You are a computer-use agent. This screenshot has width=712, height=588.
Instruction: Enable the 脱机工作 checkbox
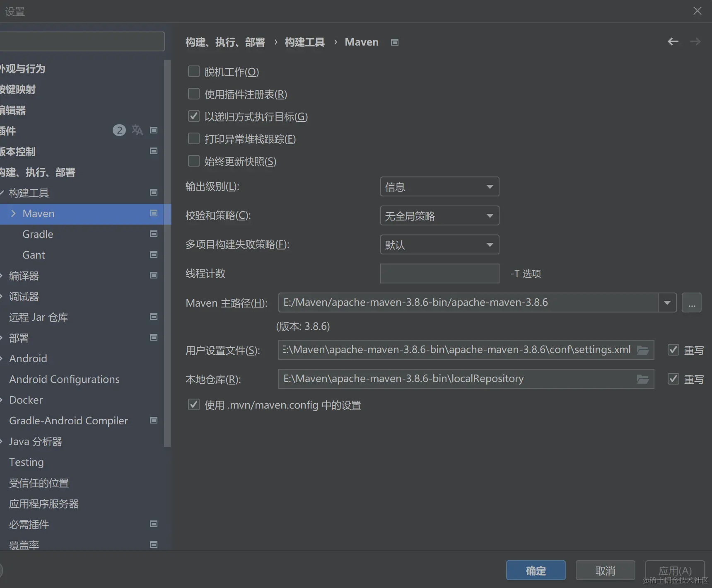point(194,71)
